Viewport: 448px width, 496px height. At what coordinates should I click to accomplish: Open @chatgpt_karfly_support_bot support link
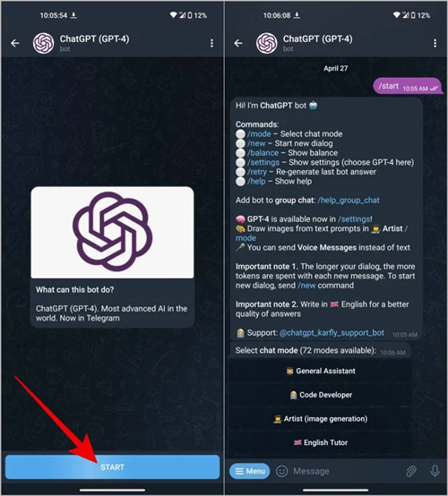tap(332, 333)
